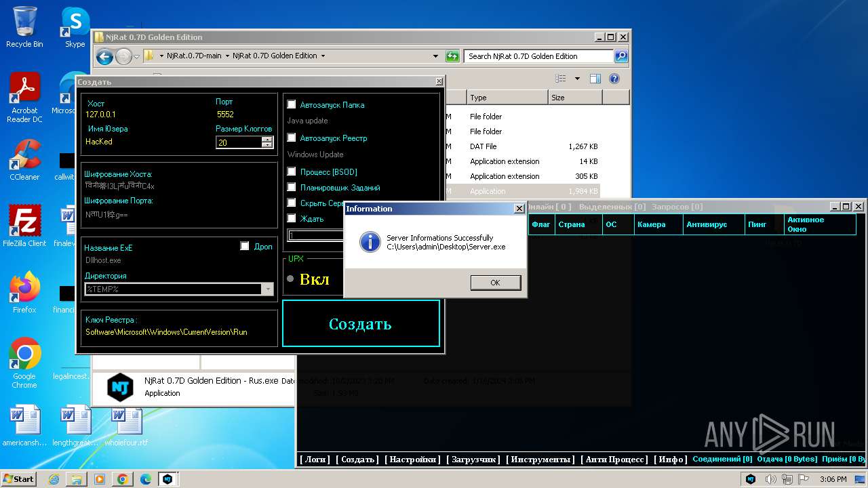Open the [ Анти Процесс ] menu item
This screenshot has height=488, width=868.
[x=616, y=460]
